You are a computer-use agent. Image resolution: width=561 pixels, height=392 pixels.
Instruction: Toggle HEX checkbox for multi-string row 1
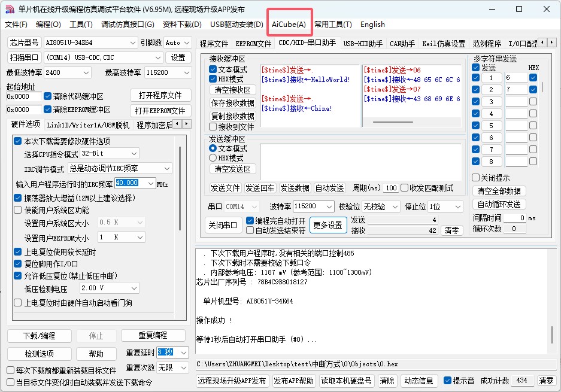point(533,78)
